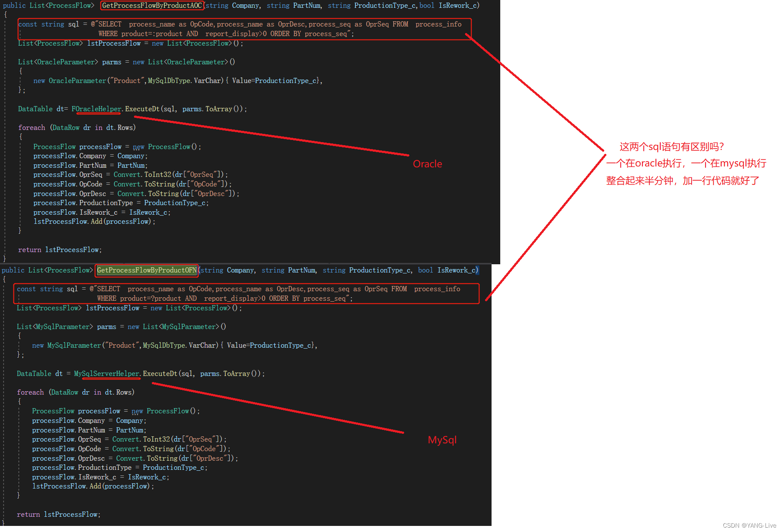The image size is (783, 532).
Task: Click 'ExecuteDt' after MySqlServerHelper
Action: coord(160,374)
